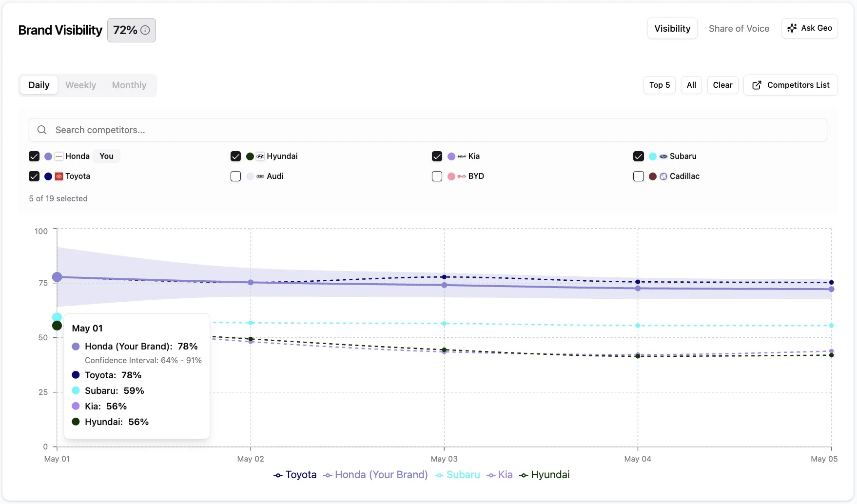Click the Search competitors field
Screen dimensions: 857x504
pos(428,130)
